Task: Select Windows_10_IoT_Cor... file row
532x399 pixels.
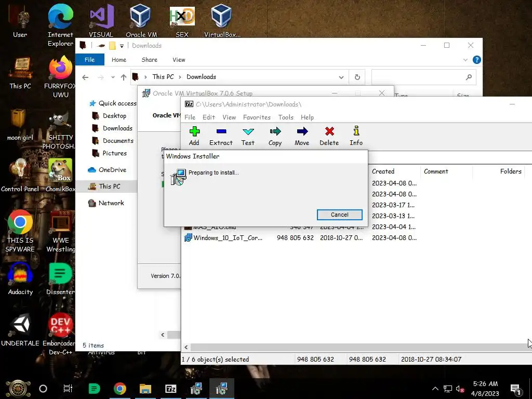Action: (x=302, y=238)
